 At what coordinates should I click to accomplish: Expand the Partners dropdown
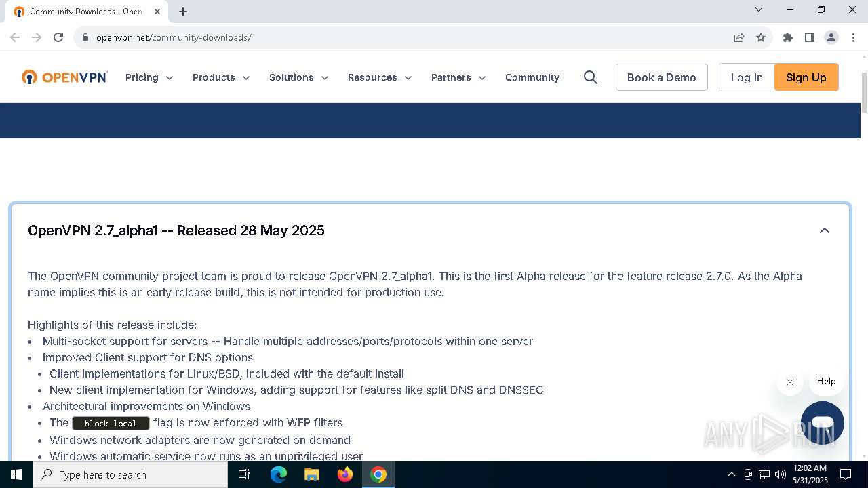pyautogui.click(x=458, y=77)
